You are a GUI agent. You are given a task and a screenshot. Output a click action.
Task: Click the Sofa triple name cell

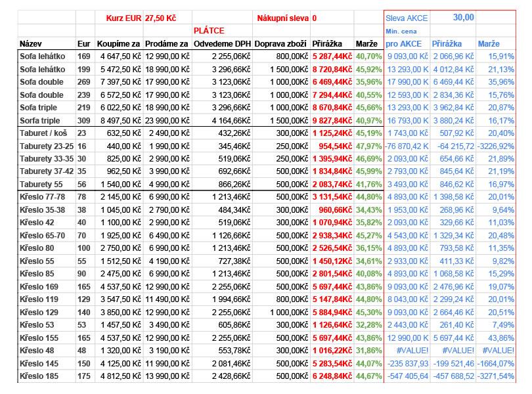[x=38, y=108]
